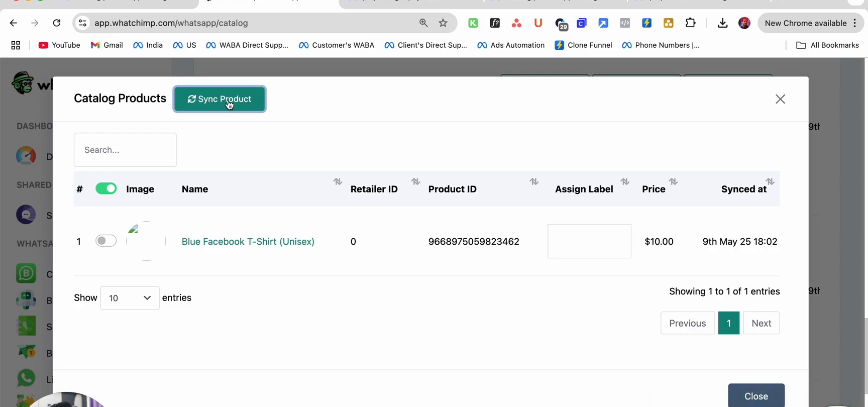The width and height of the screenshot is (868, 407).
Task: Click Showing 1 to 1 of 1 entries text
Action: coord(724,291)
